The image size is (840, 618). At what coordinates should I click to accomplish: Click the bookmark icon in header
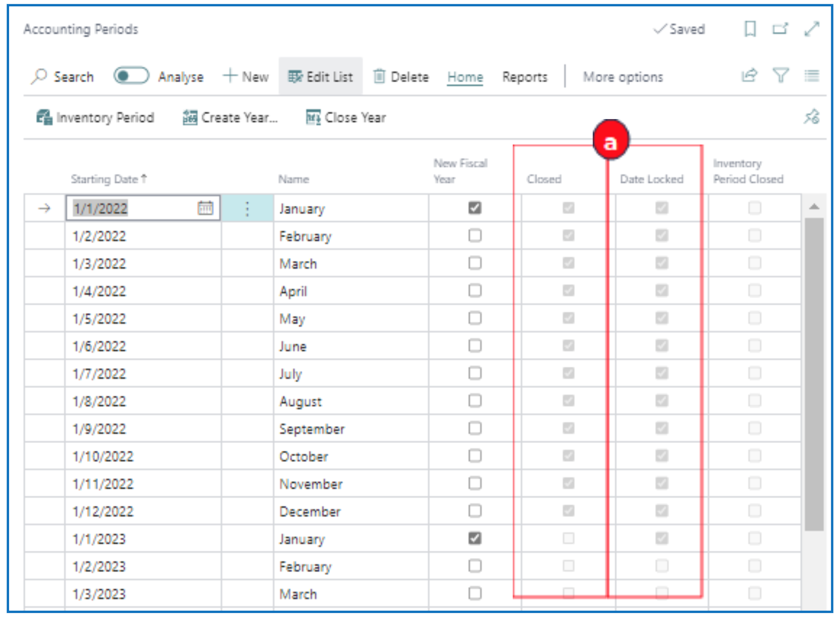(x=750, y=29)
